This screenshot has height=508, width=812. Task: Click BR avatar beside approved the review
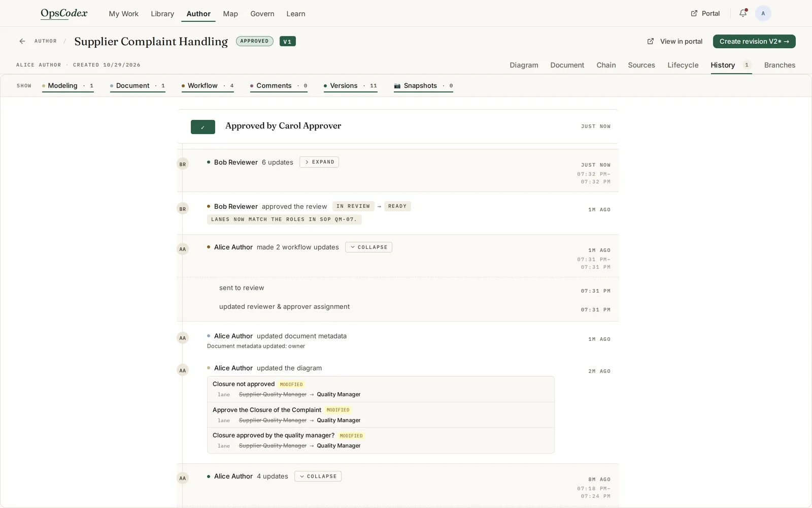tap(183, 209)
